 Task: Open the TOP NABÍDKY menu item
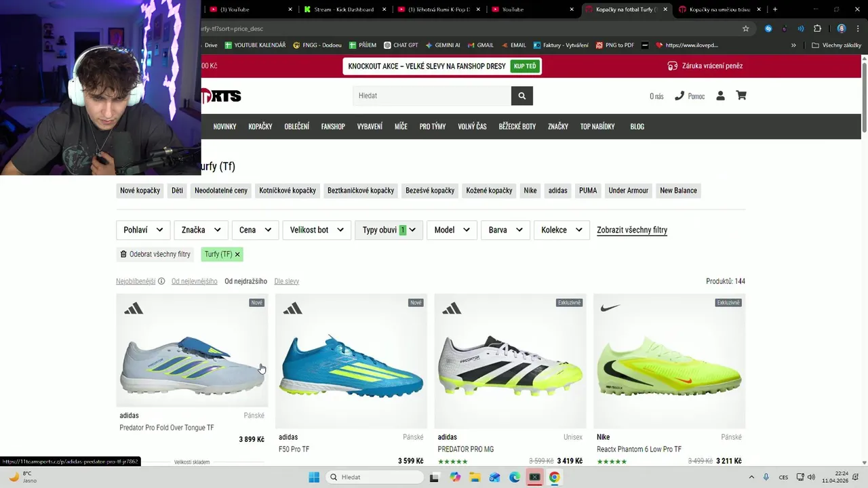597,127
